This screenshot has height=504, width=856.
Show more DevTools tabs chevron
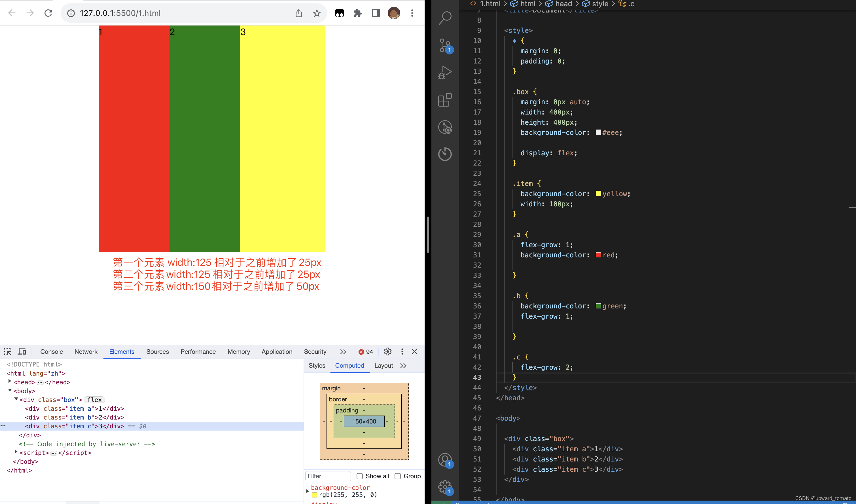tap(343, 351)
